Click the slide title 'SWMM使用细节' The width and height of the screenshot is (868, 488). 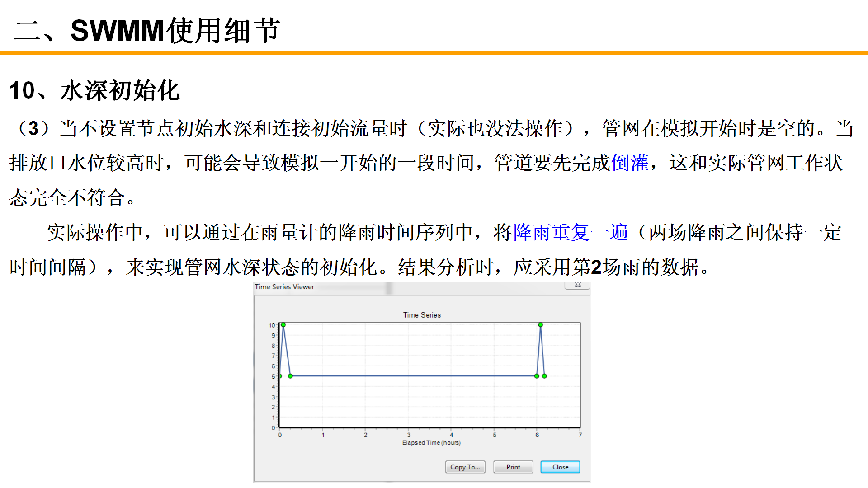pos(175,31)
